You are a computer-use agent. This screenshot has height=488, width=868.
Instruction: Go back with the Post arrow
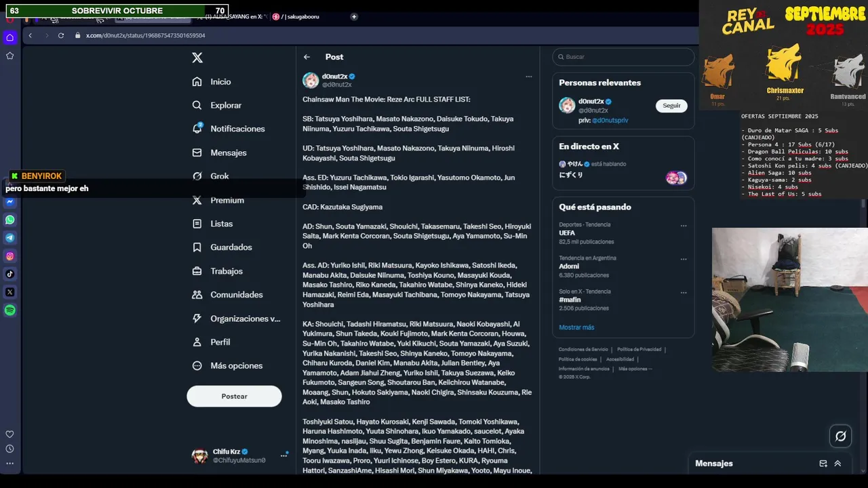307,57
